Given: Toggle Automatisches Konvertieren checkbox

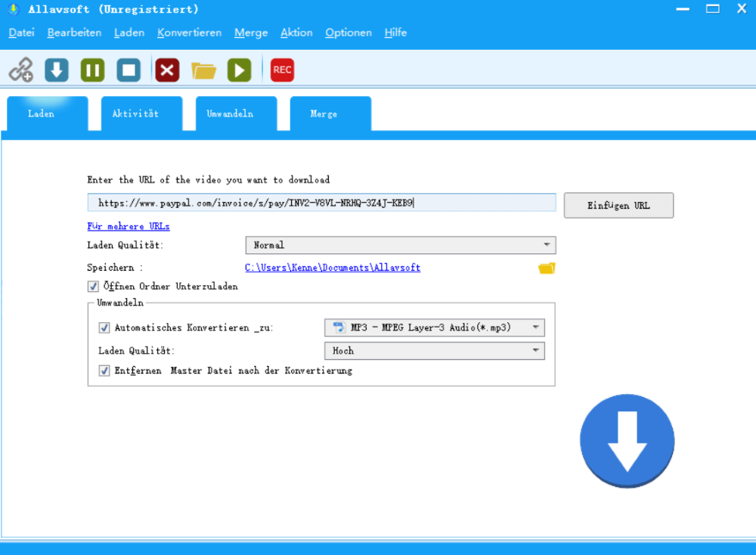Looking at the screenshot, I should 104,328.
